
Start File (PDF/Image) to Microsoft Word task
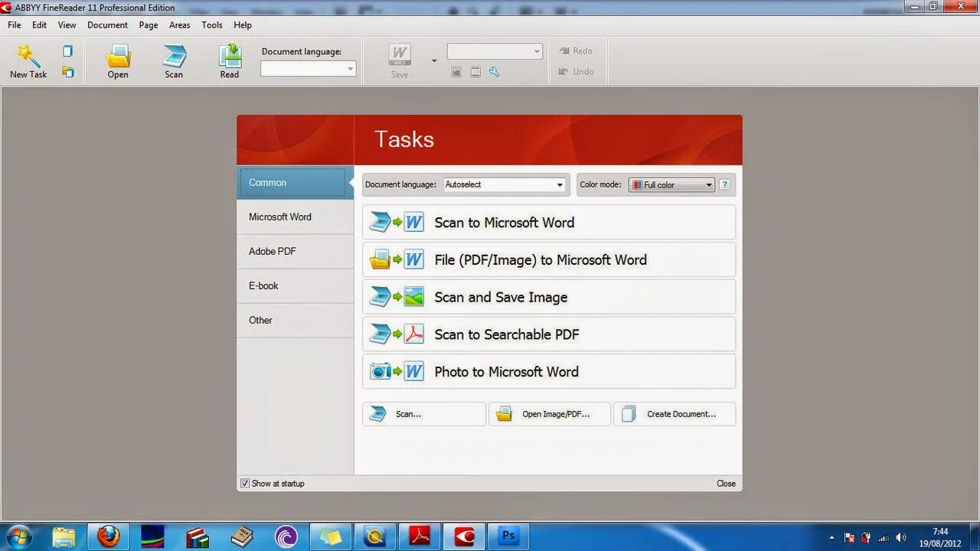549,260
